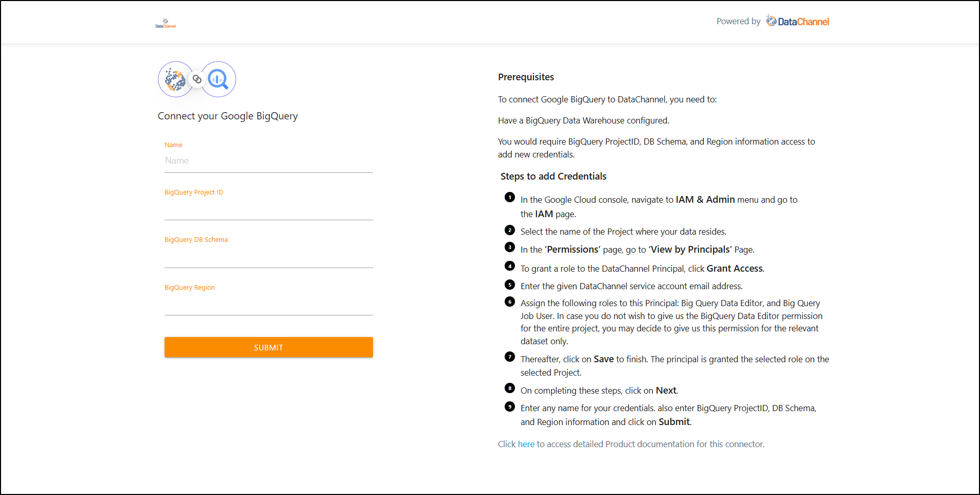Click the Prerequisites heading
The width and height of the screenshot is (980, 495).
[526, 77]
